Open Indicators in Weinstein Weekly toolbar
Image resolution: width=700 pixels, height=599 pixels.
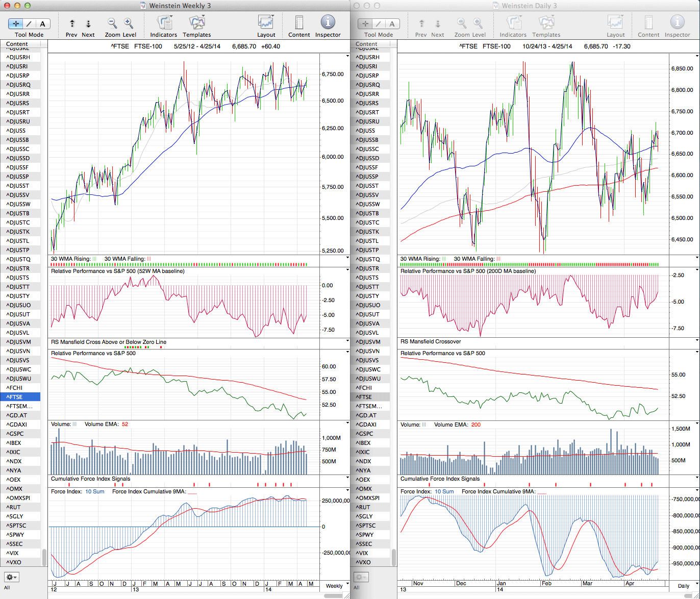tap(164, 23)
